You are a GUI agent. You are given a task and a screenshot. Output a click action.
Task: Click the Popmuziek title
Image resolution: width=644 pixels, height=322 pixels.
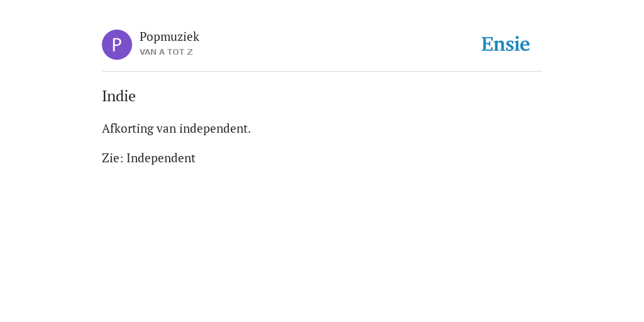169,37
